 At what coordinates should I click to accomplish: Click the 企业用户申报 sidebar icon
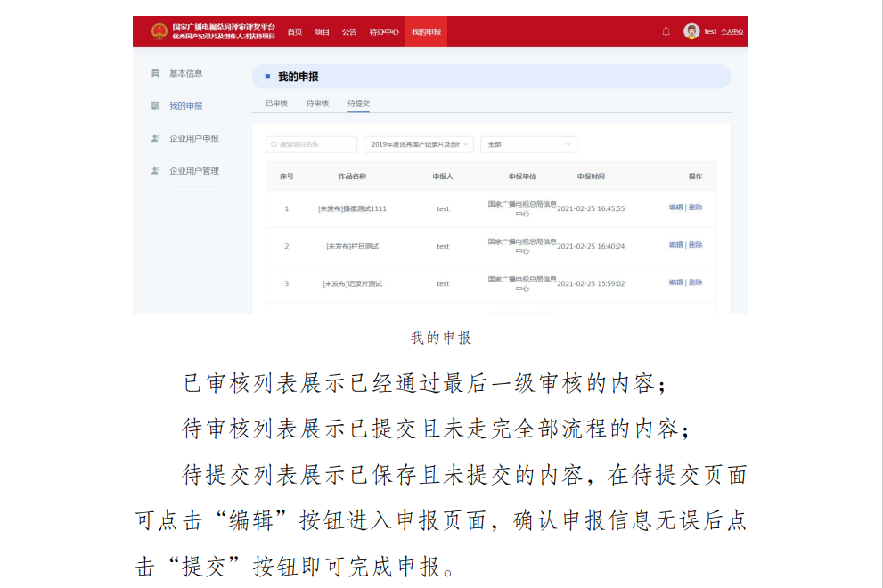click(155, 138)
